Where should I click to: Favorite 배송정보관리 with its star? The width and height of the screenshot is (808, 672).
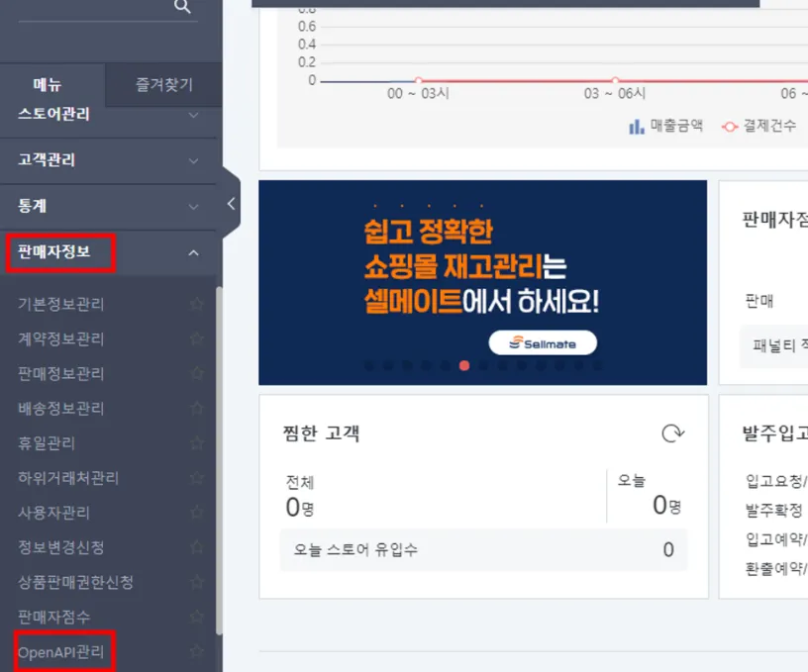196,409
